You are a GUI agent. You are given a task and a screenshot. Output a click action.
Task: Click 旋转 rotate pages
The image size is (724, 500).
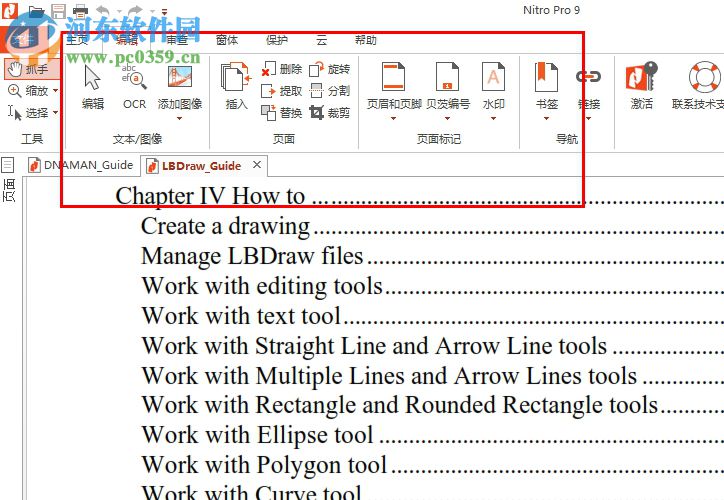click(x=330, y=69)
